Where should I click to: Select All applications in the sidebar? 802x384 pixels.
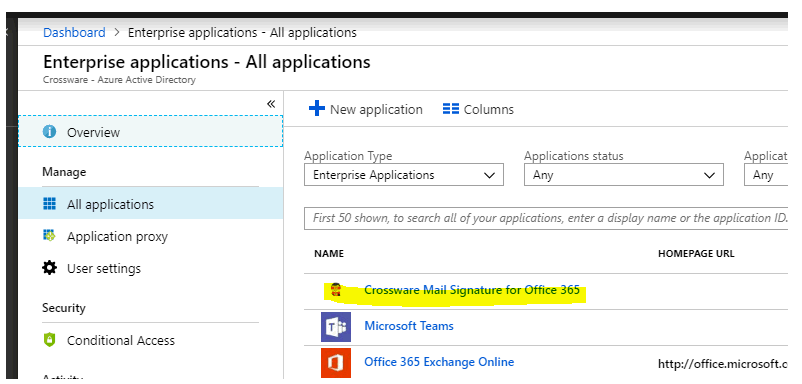point(150,204)
